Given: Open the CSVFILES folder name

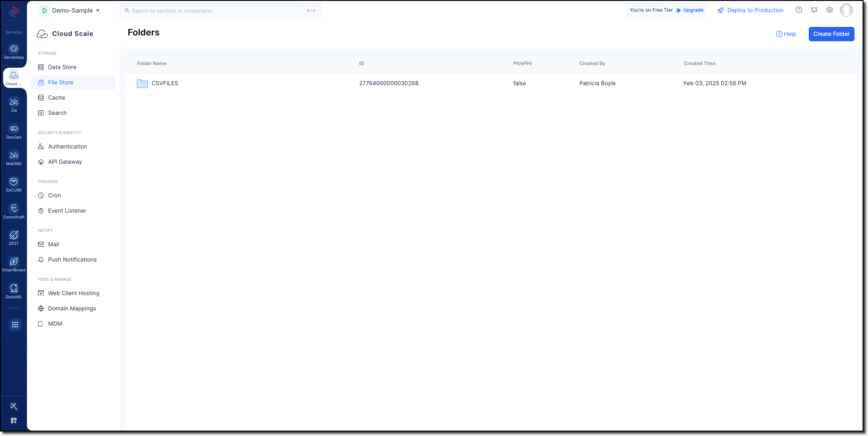Looking at the screenshot, I should coord(165,83).
